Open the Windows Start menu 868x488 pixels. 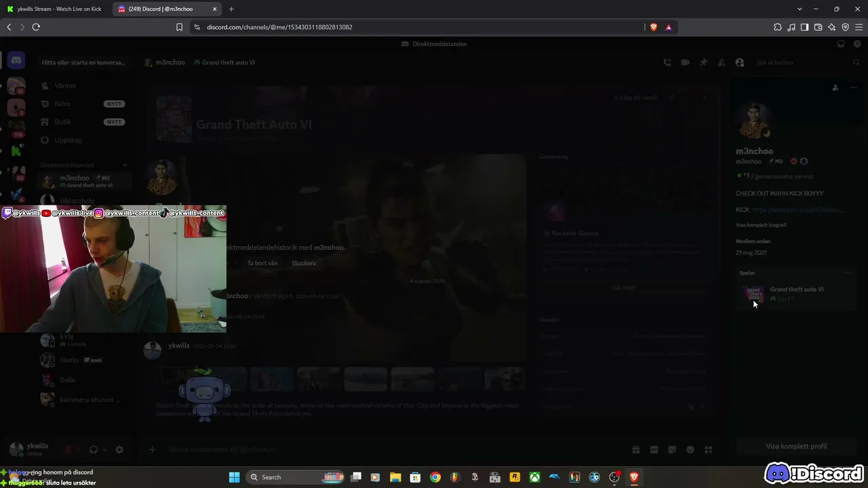(x=234, y=477)
